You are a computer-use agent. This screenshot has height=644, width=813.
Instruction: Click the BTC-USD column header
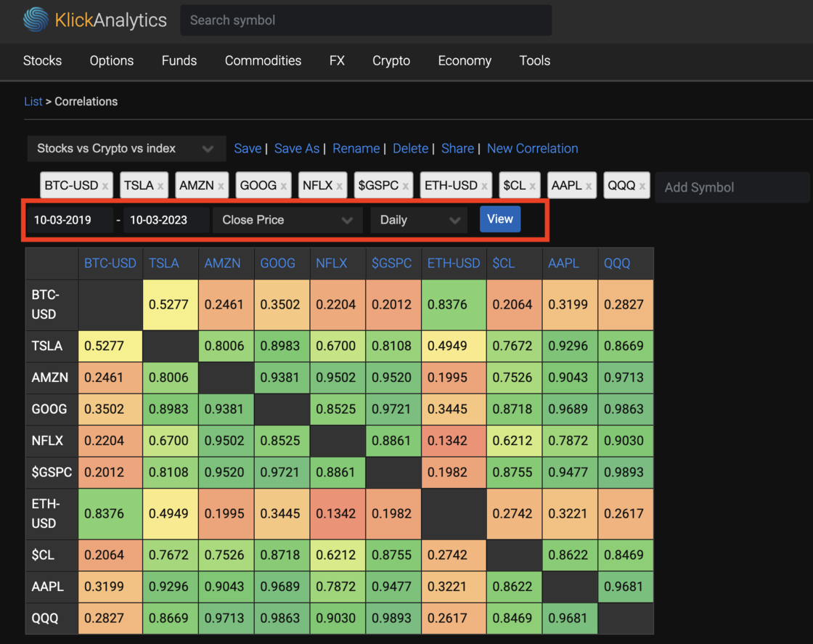point(110,264)
